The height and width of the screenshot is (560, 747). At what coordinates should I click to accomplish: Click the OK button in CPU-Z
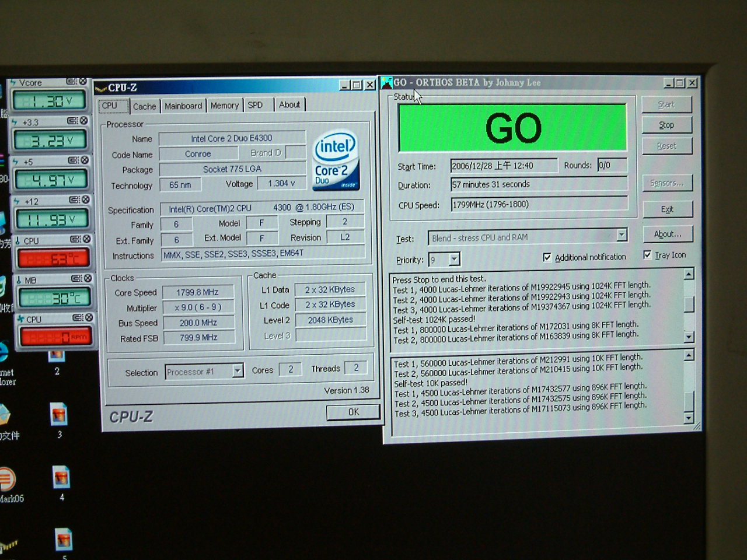click(353, 412)
